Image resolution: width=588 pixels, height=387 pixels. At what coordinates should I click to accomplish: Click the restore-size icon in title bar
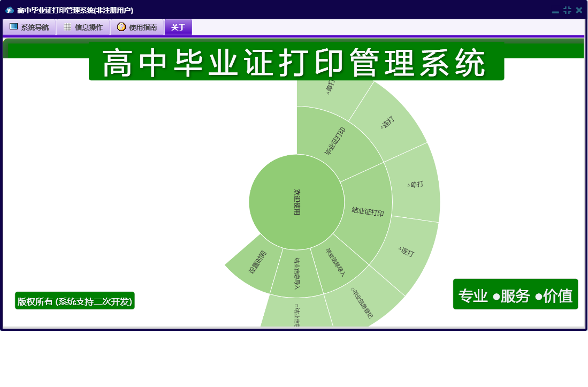point(567,10)
